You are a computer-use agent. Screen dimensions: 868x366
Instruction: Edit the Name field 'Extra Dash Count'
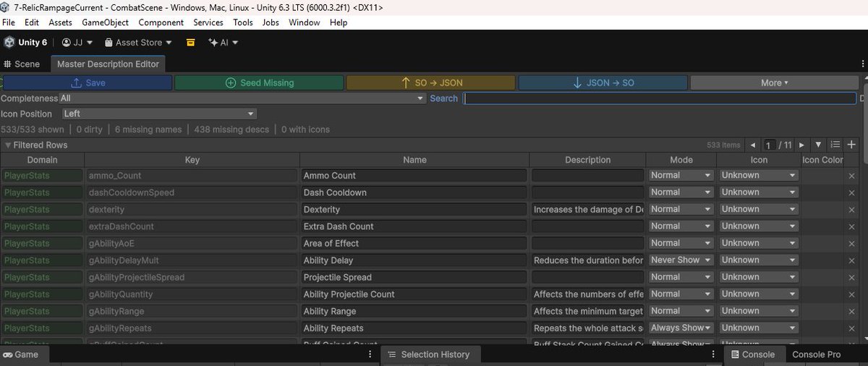tap(414, 226)
